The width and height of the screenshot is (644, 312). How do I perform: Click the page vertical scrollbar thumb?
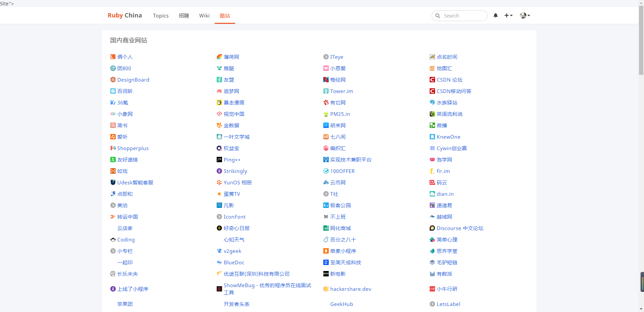[641, 40]
